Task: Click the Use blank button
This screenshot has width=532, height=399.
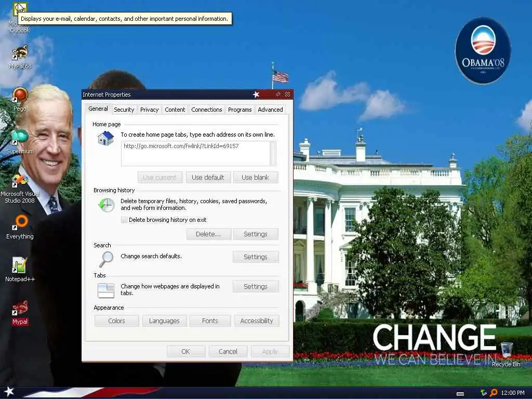Action: (x=255, y=178)
